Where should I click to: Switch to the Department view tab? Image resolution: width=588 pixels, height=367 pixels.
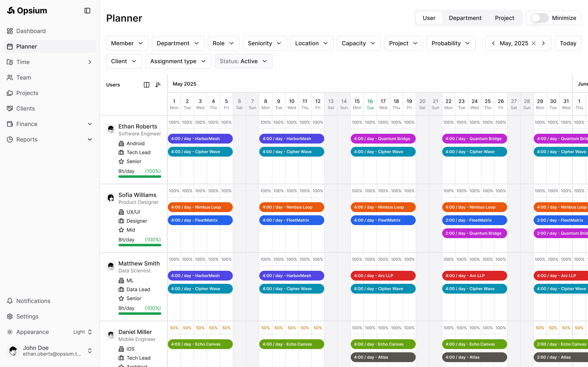point(465,18)
